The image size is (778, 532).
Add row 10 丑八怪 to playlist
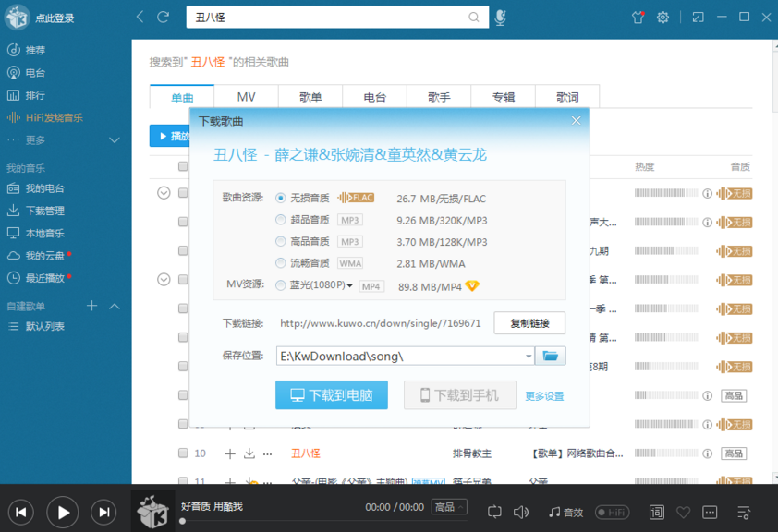(229, 453)
